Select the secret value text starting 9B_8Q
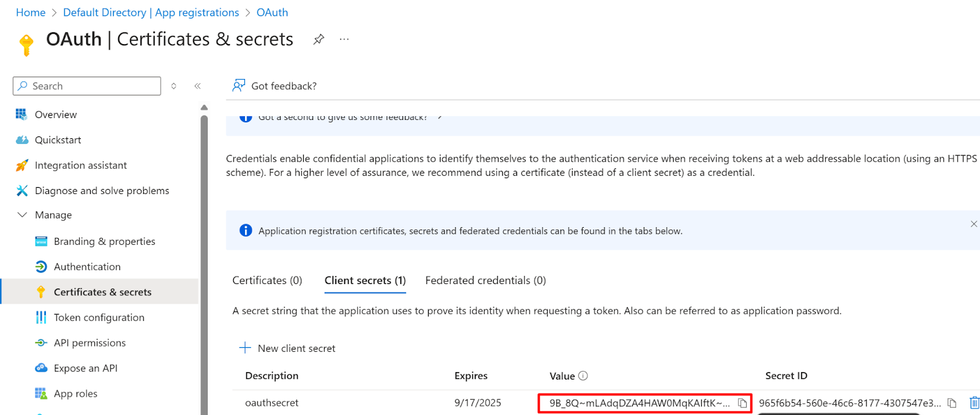 click(639, 403)
